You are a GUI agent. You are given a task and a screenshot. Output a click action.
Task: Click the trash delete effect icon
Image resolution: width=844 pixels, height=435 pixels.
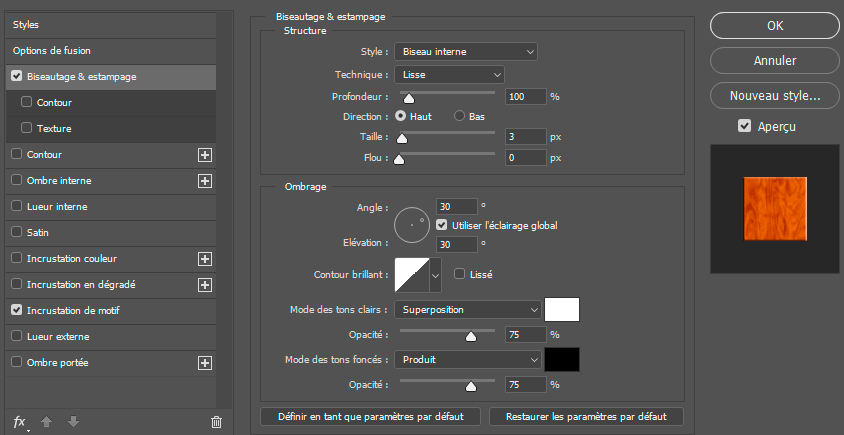(216, 422)
